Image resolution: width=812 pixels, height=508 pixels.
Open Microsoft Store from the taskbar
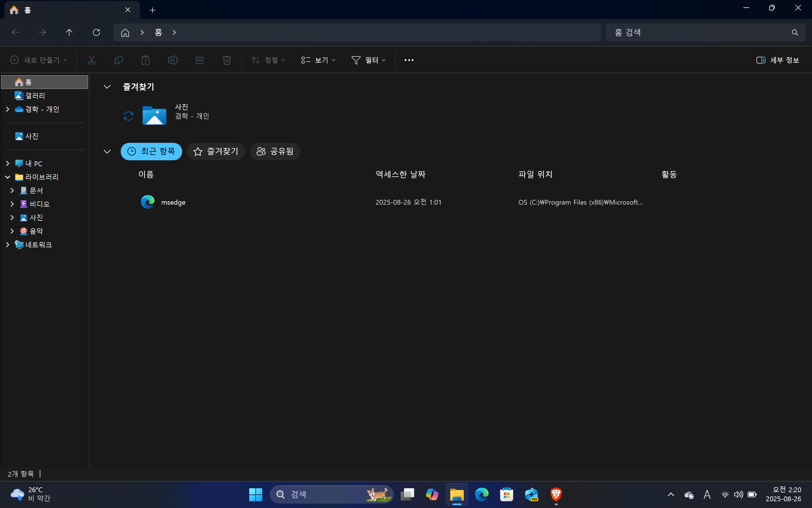click(506, 494)
